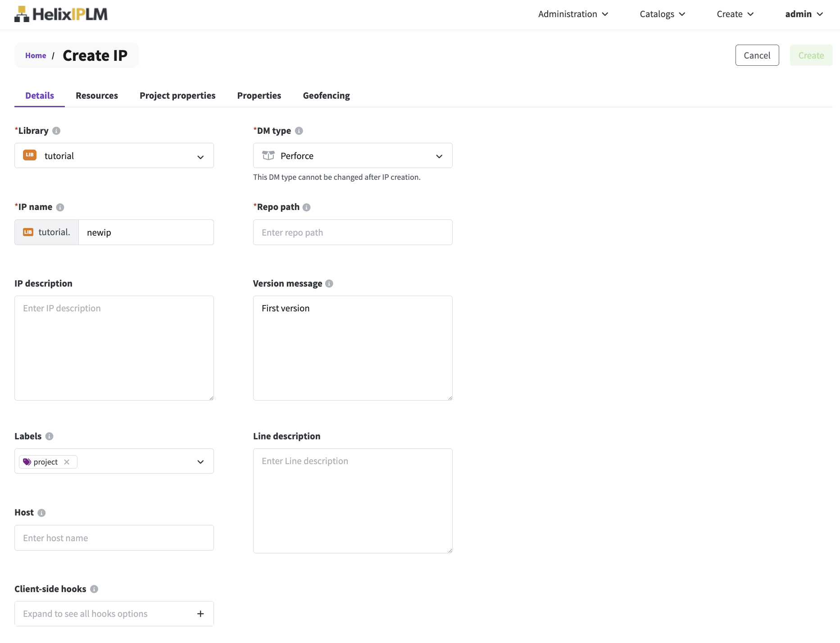Switch to the Geofencing tab
The image size is (840, 643).
(x=326, y=96)
